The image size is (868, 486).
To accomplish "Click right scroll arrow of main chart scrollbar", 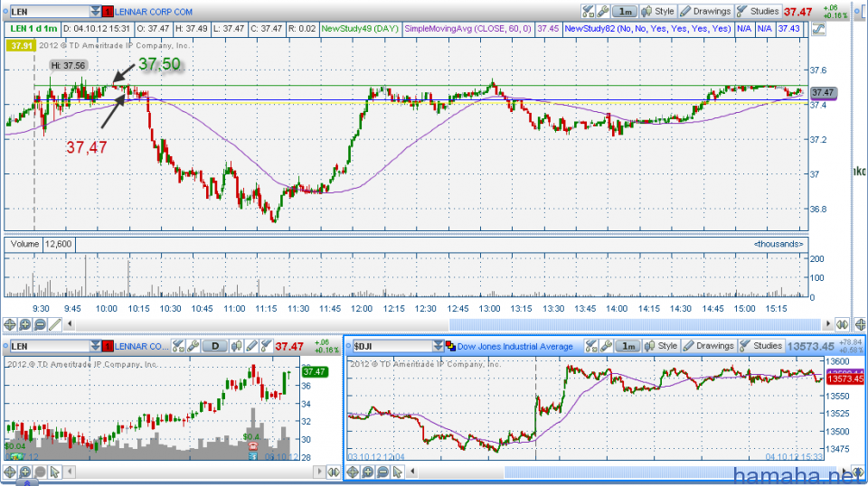I will (828, 324).
